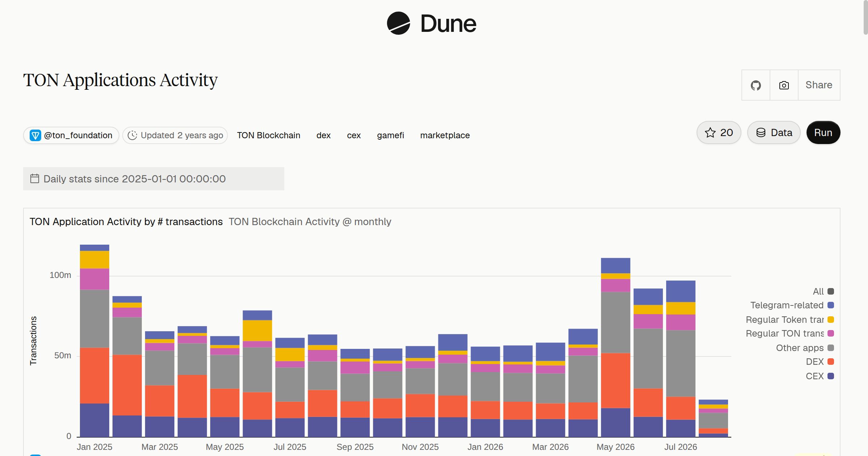Click the Mar 2026 x-axis label
The image size is (868, 456).
click(x=550, y=447)
